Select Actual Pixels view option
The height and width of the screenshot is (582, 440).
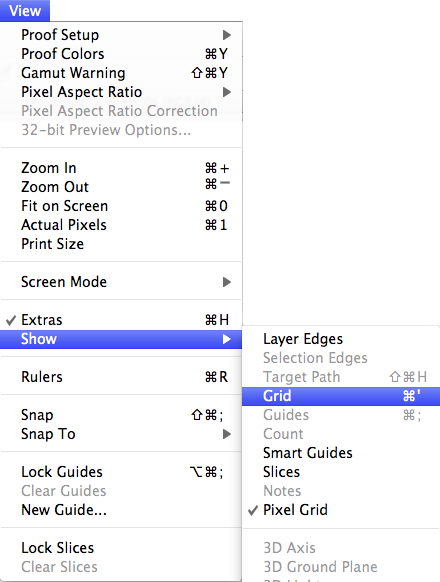(x=121, y=225)
